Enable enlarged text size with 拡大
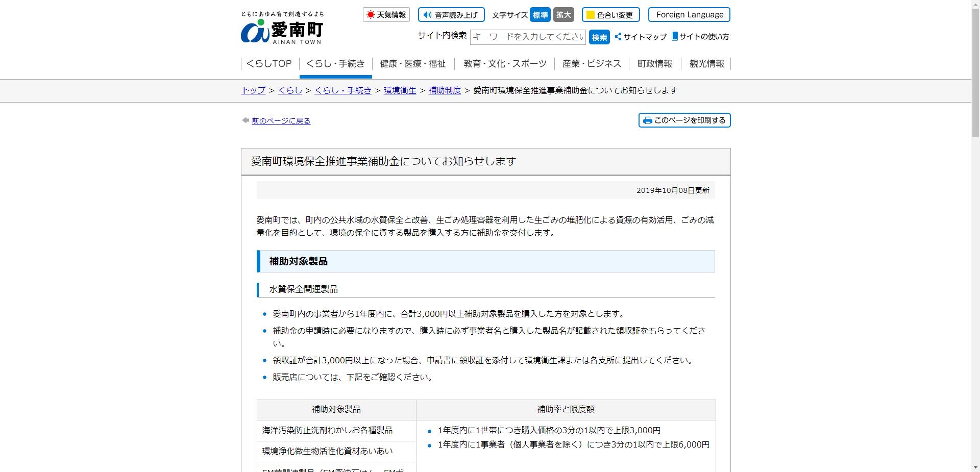Viewport: 980px width, 472px height. pyautogui.click(x=563, y=15)
